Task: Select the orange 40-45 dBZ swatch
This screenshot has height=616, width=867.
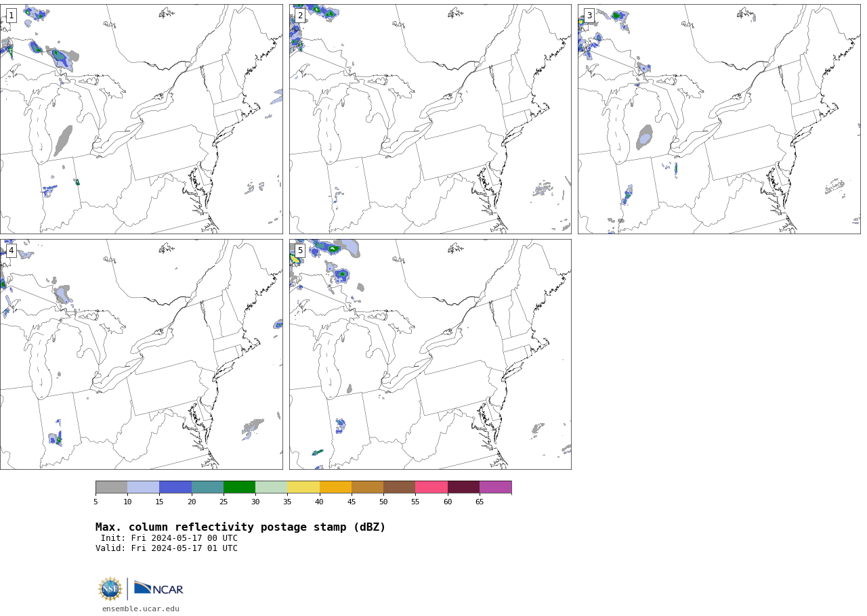Action: point(335,487)
